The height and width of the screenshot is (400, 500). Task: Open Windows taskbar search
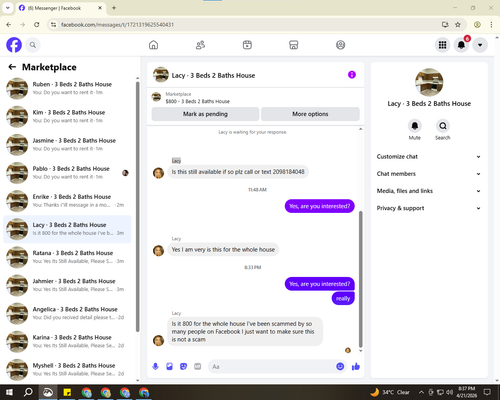28,392
